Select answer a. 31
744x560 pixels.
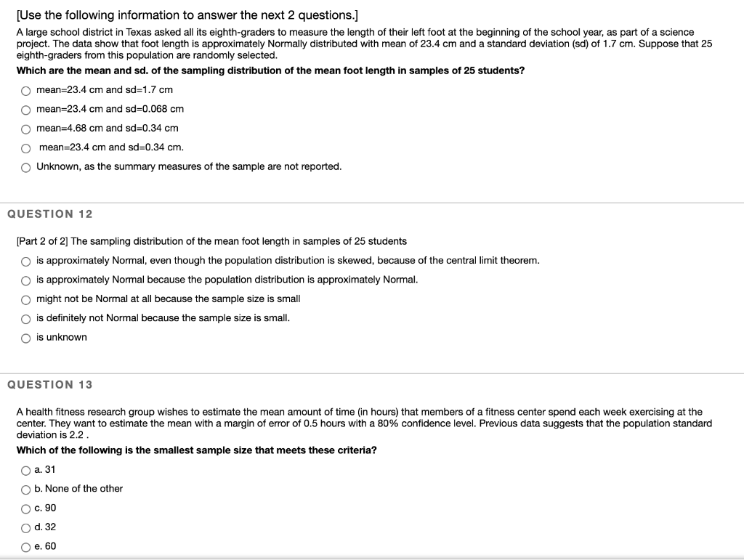pyautogui.click(x=26, y=469)
